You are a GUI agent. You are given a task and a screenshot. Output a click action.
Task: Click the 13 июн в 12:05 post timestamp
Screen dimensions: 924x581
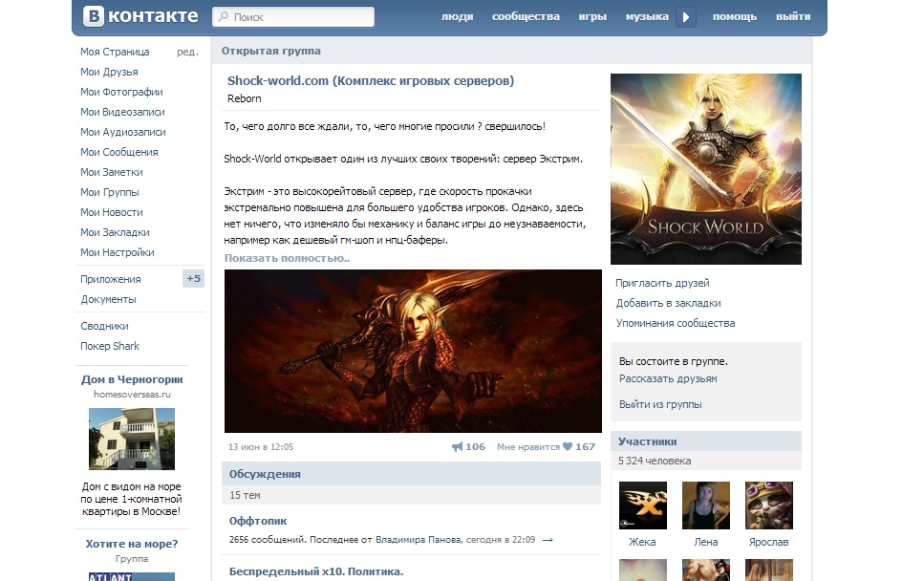tap(261, 446)
